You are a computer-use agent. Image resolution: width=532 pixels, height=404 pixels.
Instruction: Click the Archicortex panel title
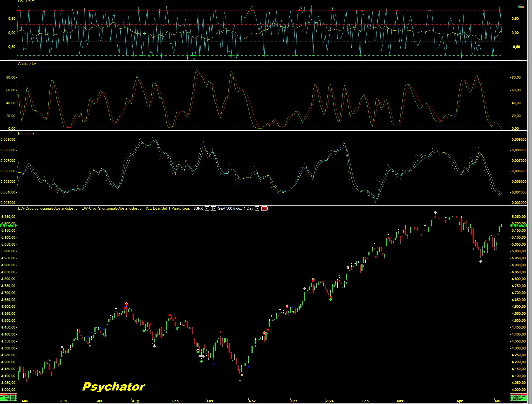point(27,63)
